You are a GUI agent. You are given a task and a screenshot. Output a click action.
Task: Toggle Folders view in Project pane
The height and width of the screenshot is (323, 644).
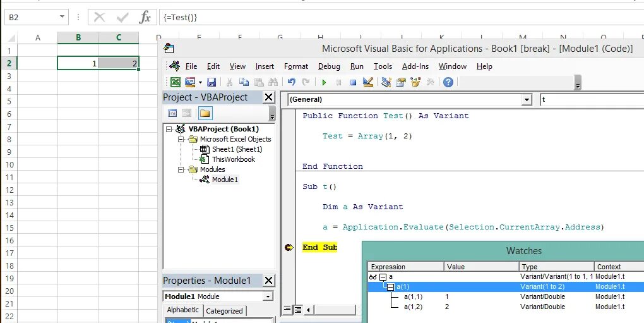pyautogui.click(x=205, y=113)
